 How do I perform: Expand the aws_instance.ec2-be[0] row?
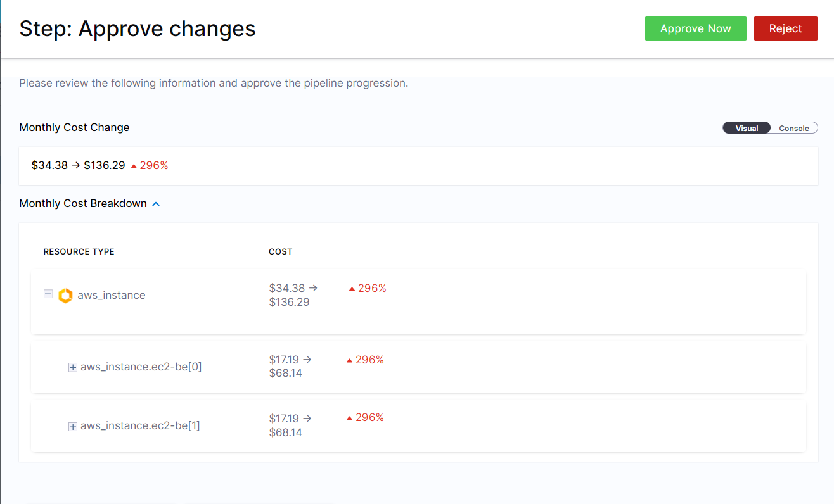click(73, 367)
